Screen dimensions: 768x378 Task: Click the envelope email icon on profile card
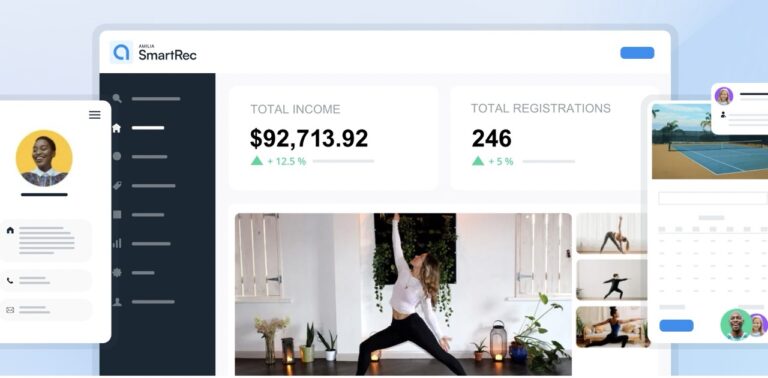click(10, 310)
